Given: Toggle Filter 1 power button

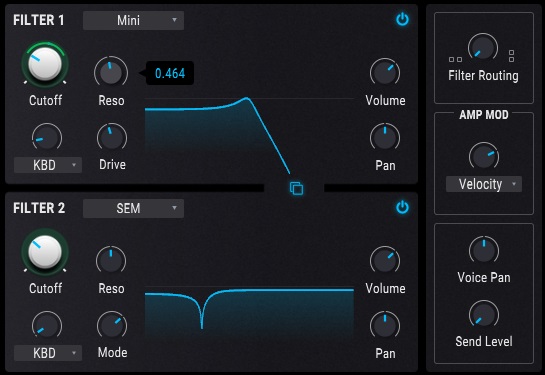Looking at the screenshot, I should point(402,19).
